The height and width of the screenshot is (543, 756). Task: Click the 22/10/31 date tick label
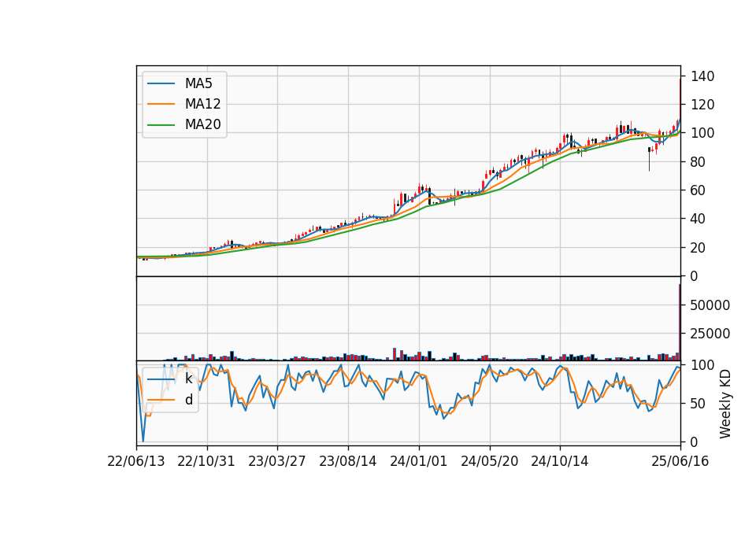(206, 461)
